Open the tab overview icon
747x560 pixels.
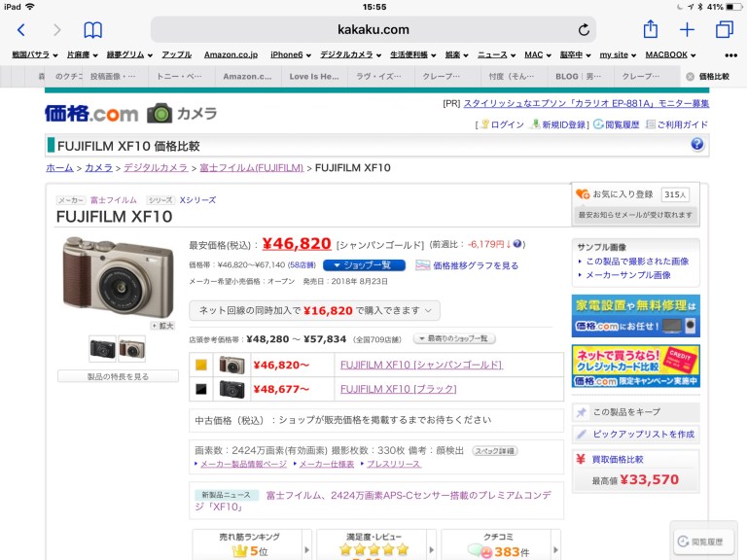[724, 30]
